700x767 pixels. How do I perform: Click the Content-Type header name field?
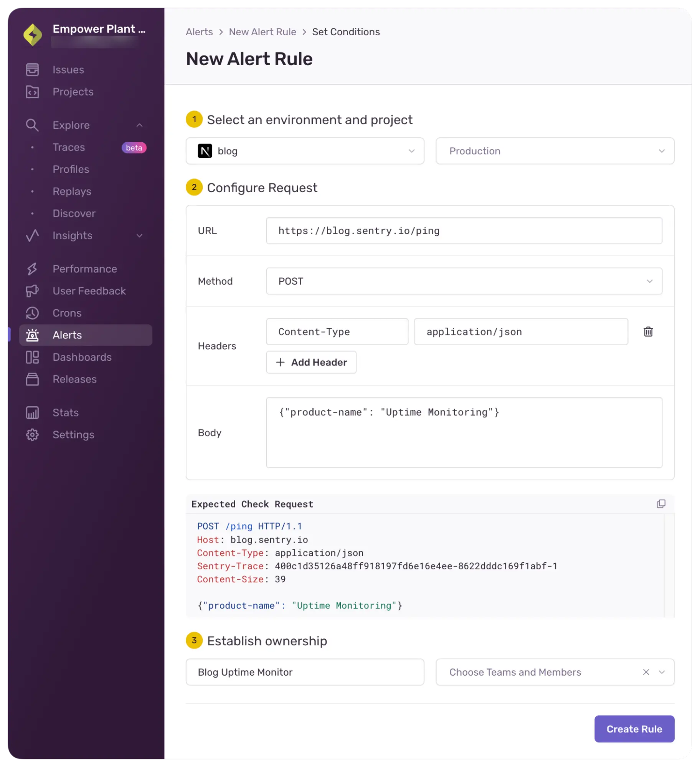point(337,332)
